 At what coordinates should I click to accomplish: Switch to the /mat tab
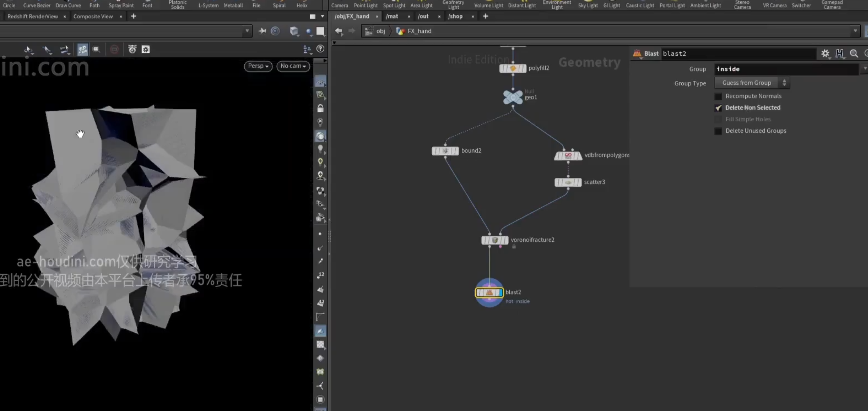pyautogui.click(x=392, y=16)
